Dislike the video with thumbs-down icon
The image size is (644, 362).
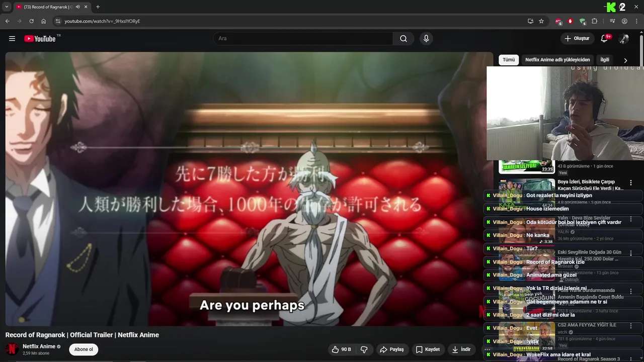364,349
